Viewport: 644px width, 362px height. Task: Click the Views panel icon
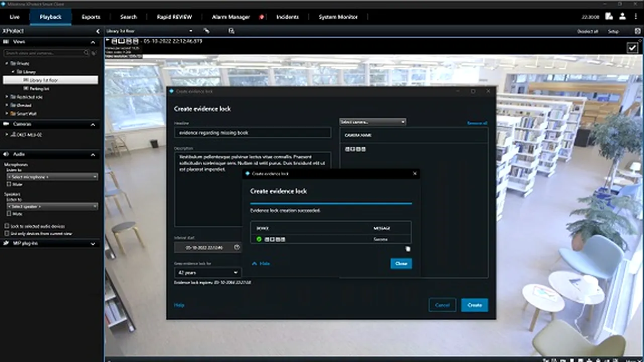(x=6, y=42)
